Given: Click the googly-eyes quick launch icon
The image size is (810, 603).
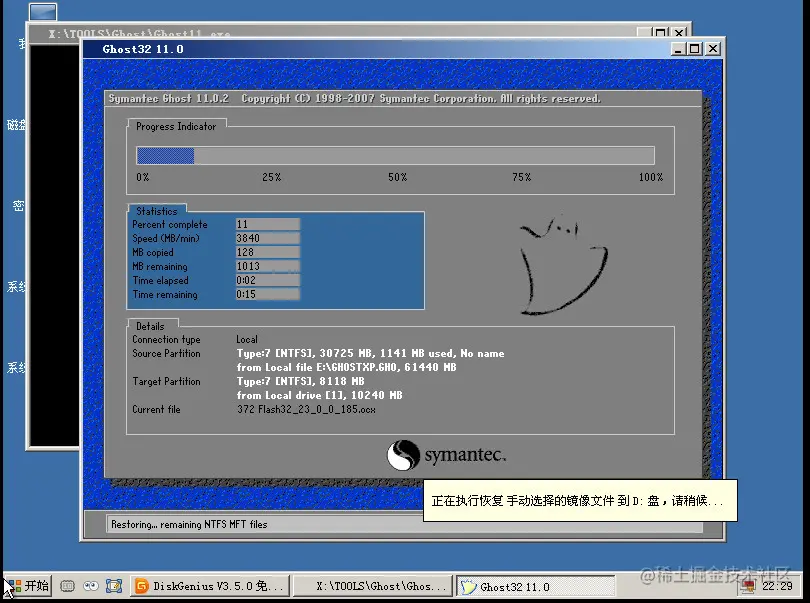Looking at the screenshot, I should (91, 586).
